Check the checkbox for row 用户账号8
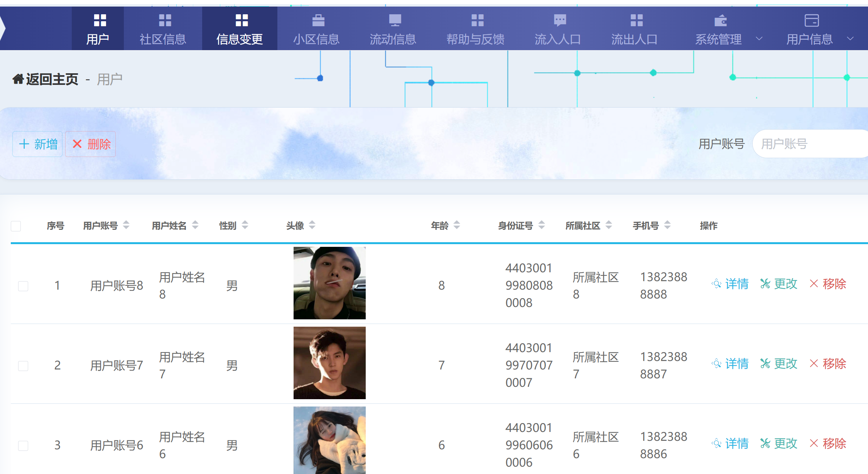The width and height of the screenshot is (868, 474). tap(23, 286)
